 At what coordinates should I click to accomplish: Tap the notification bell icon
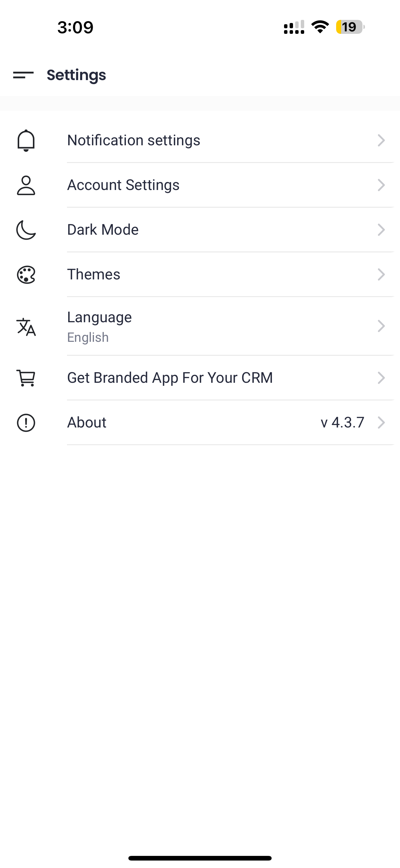tap(26, 140)
